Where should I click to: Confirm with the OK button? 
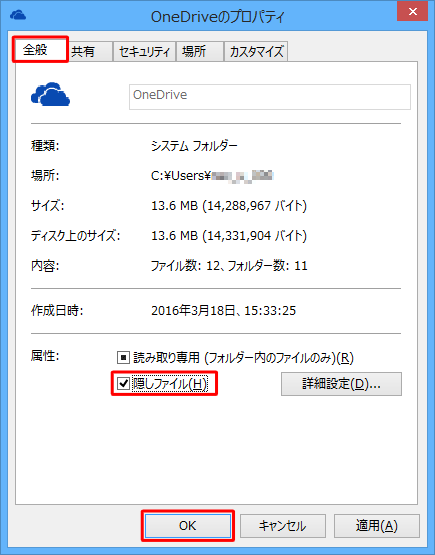coord(188,526)
